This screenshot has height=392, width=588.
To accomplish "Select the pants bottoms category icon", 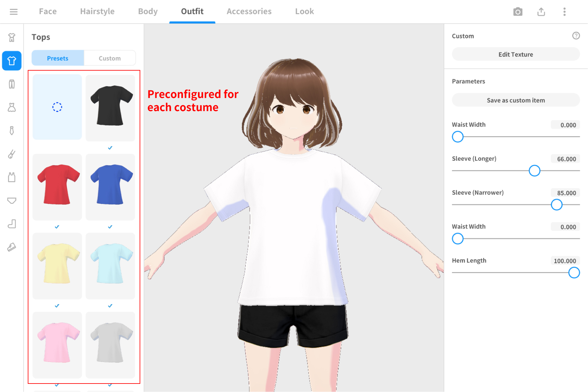I will point(12,84).
